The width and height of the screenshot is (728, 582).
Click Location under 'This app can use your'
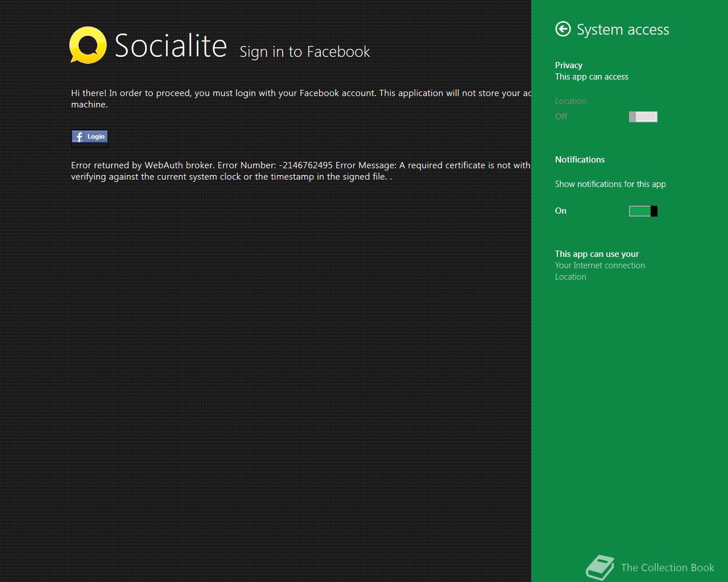pyautogui.click(x=570, y=277)
